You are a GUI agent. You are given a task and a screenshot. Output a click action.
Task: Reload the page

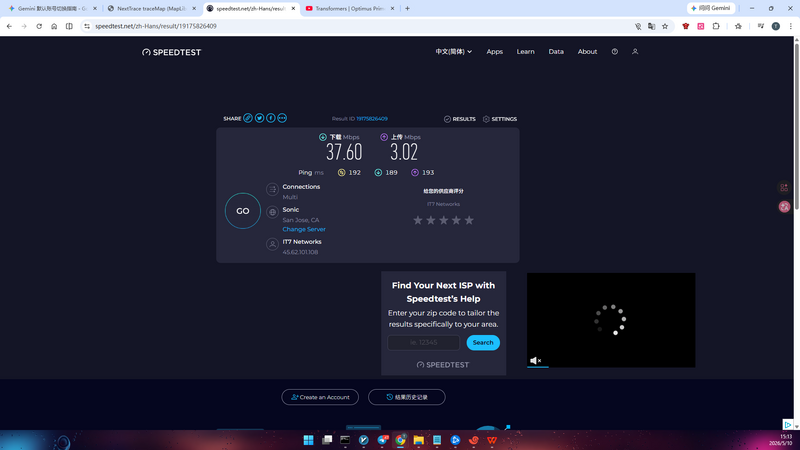(39, 26)
